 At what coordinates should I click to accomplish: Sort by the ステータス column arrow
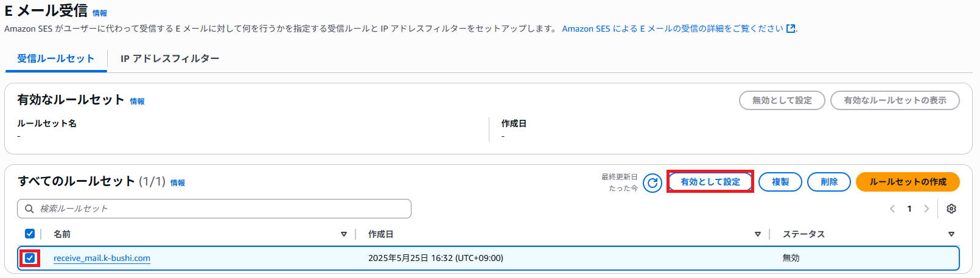point(951,234)
